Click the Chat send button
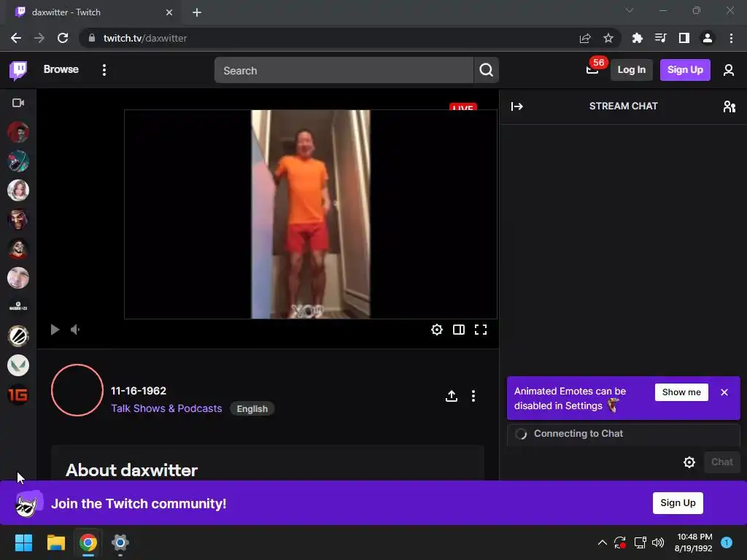Image resolution: width=747 pixels, height=560 pixels. [721, 462]
